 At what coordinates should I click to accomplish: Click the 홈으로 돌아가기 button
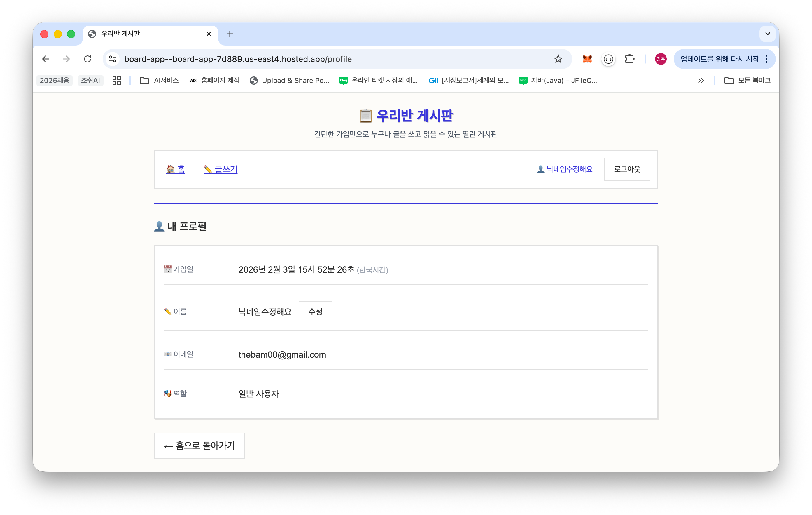click(x=199, y=446)
